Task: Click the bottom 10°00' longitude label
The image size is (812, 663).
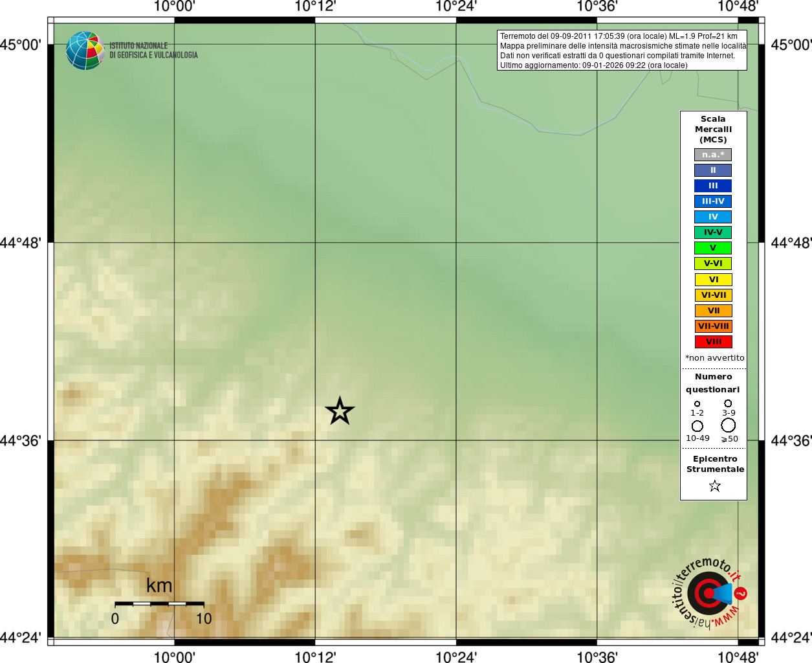Action: click(174, 657)
